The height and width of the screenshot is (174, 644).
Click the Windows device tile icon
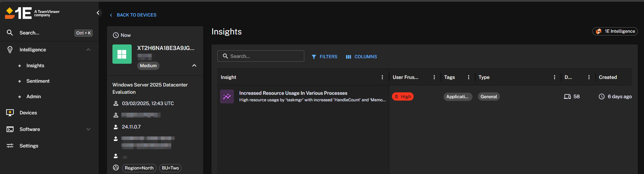(x=122, y=54)
